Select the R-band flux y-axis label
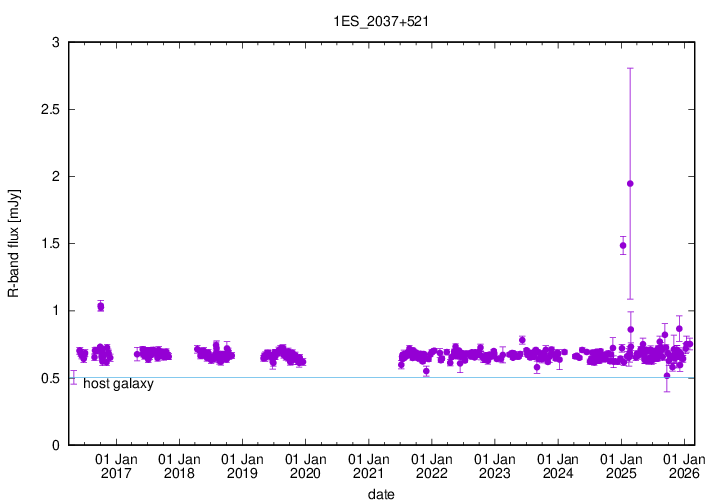The image size is (720, 504). coord(14,244)
